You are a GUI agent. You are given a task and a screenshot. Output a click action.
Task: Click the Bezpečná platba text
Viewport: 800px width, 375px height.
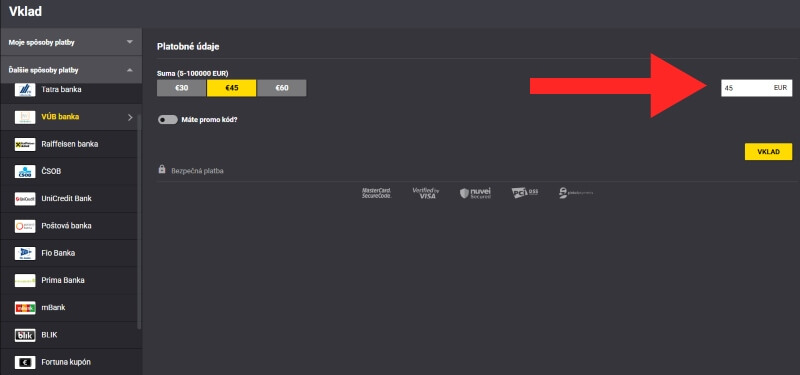tap(197, 171)
